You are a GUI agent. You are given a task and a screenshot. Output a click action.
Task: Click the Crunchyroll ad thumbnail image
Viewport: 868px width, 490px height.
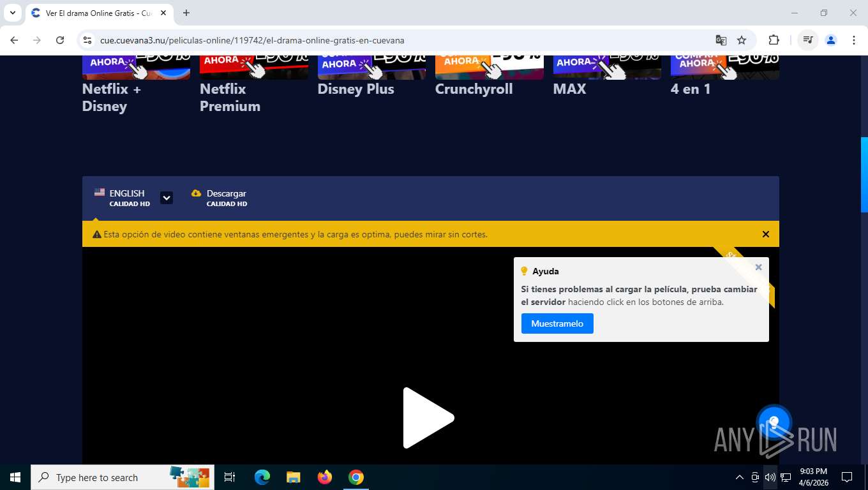click(490, 68)
